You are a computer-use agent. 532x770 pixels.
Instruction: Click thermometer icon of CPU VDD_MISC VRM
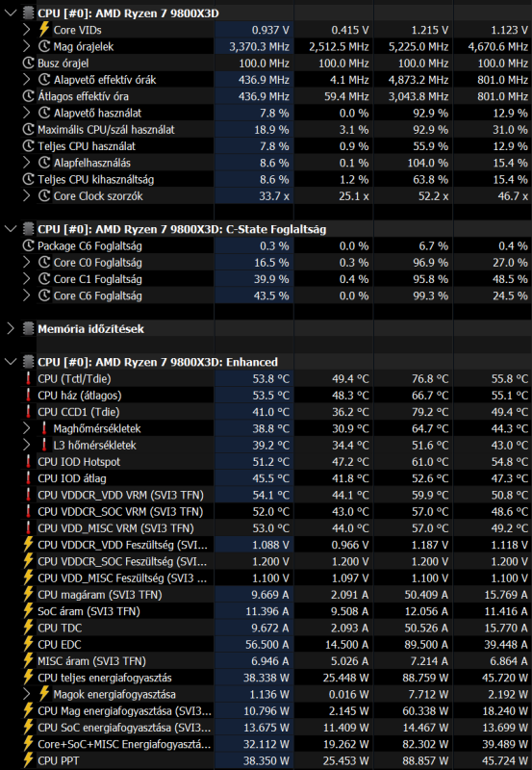29,528
